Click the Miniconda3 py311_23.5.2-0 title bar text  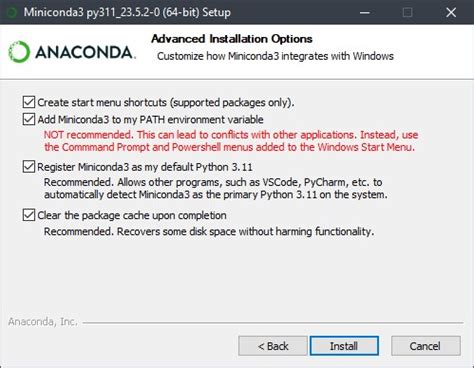click(127, 13)
